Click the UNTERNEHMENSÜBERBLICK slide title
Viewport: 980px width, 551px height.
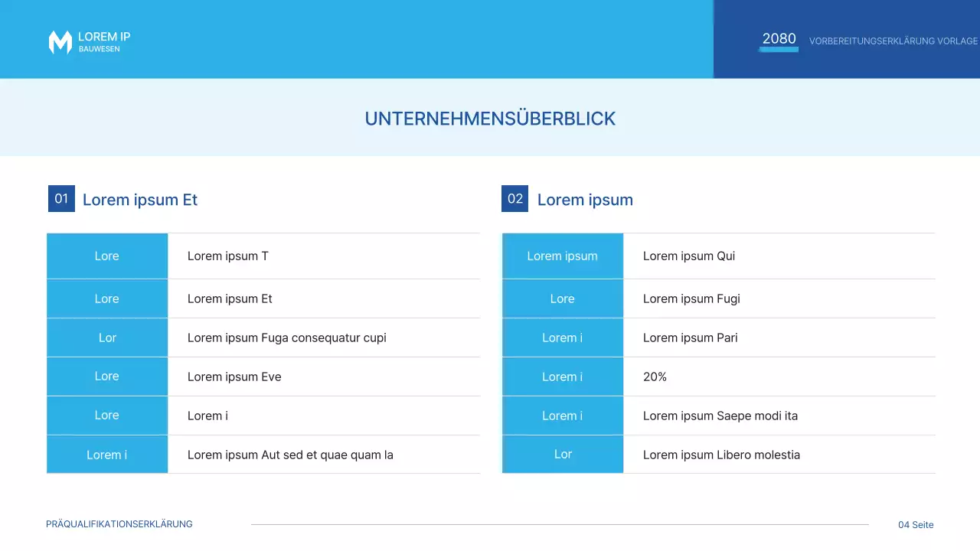pos(490,119)
